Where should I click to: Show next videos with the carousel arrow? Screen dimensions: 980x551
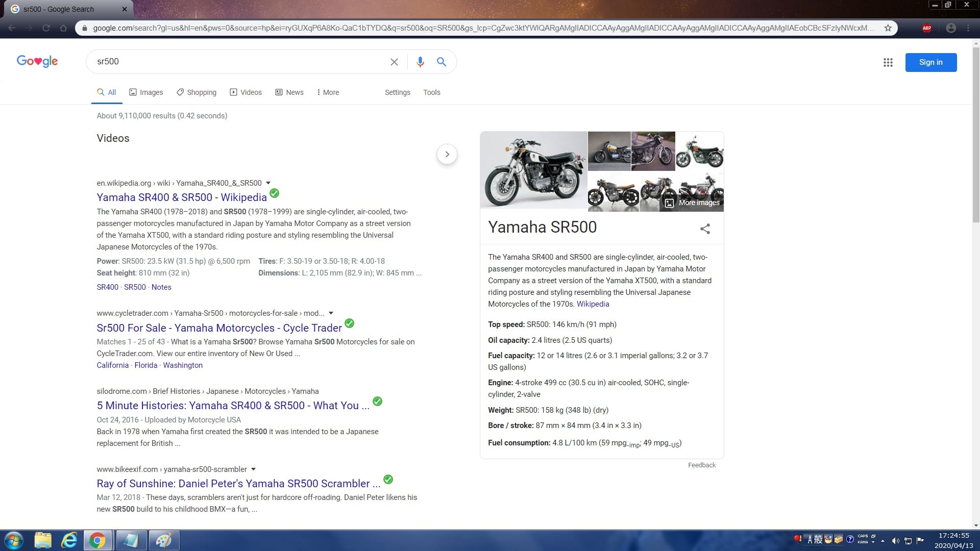(447, 154)
